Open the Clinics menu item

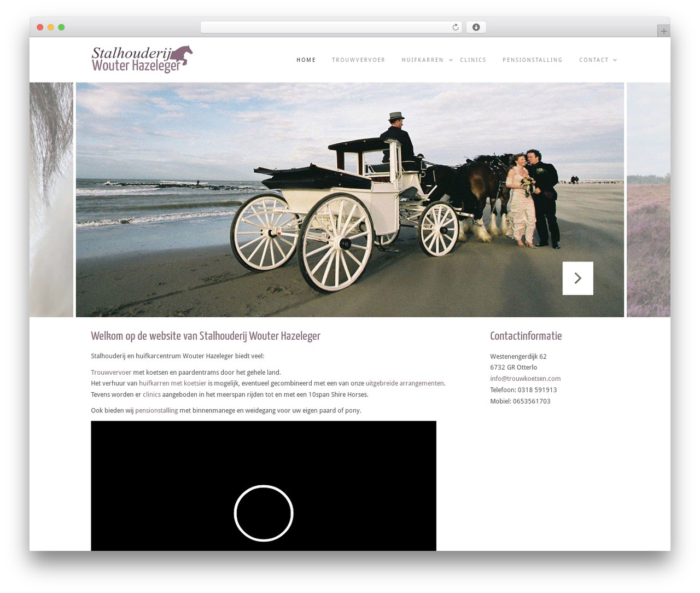[x=473, y=60]
